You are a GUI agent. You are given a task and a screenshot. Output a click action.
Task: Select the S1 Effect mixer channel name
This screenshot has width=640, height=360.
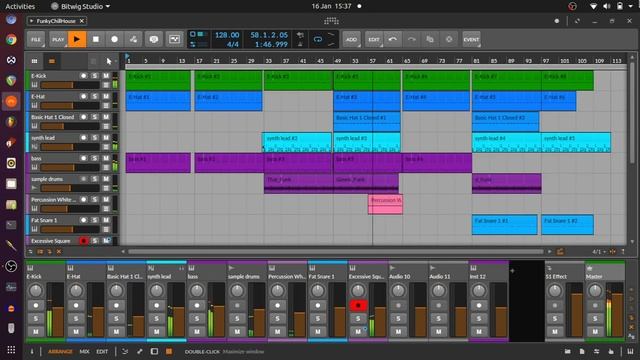click(x=556, y=276)
